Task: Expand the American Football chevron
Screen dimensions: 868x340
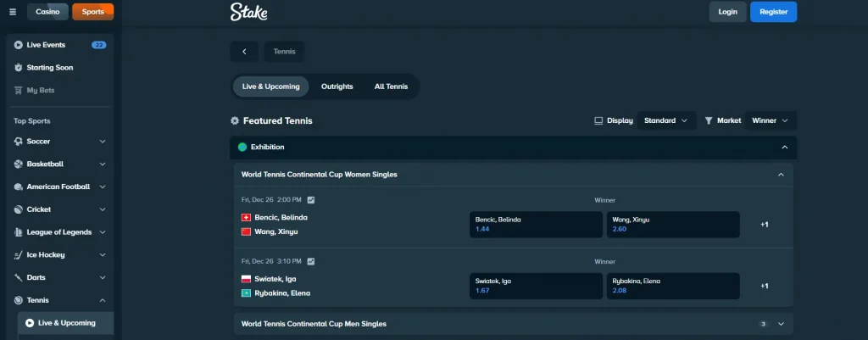Action: pyautogui.click(x=103, y=187)
